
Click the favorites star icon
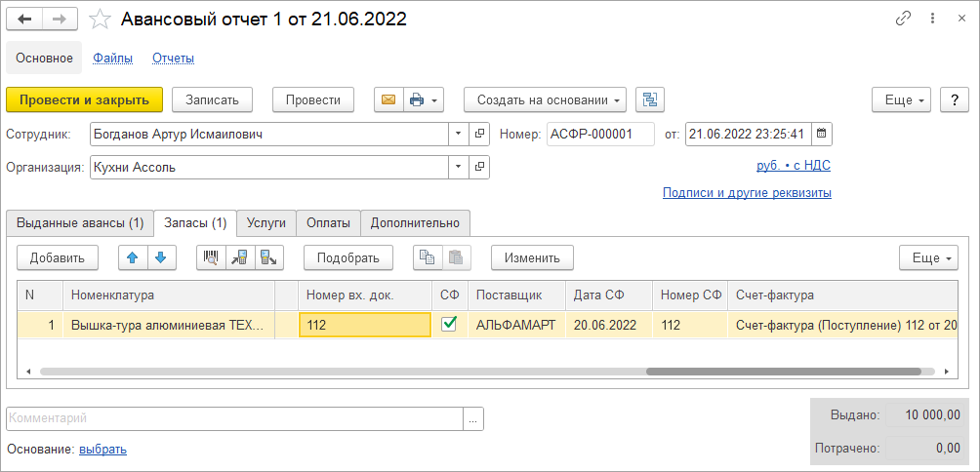[100, 19]
